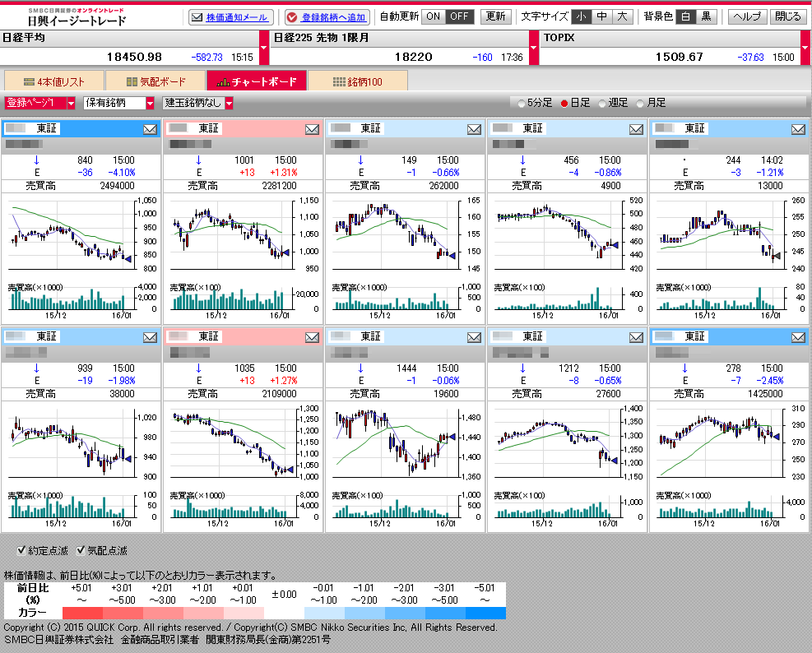Click the mail icon on the 244 stock card
Screen dimensions: 812x653
pyautogui.click(x=798, y=129)
